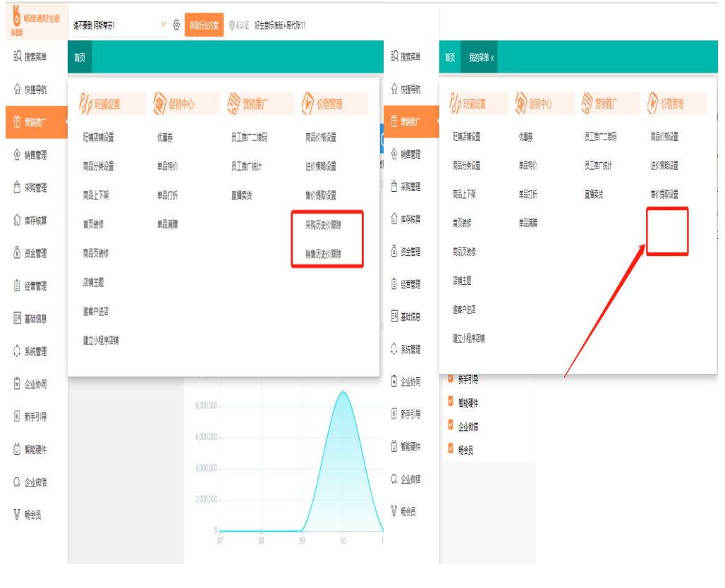
Task: Click the orange 体验行业方案 button
Action: [204, 25]
